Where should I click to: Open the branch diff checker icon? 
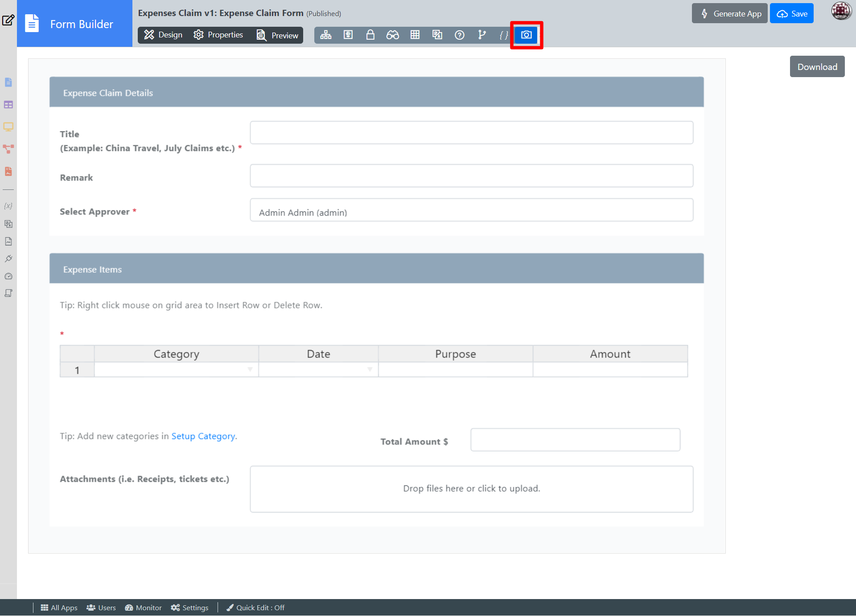click(481, 35)
